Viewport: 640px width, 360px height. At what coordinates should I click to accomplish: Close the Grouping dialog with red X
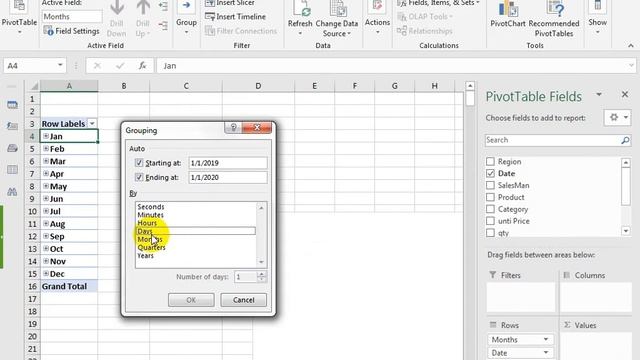coord(257,127)
